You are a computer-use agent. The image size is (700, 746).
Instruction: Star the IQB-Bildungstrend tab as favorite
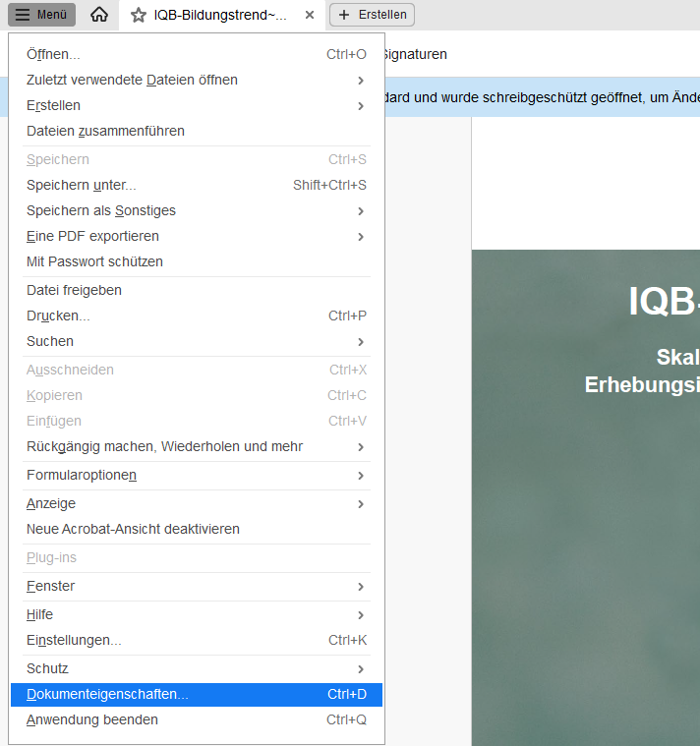138,16
